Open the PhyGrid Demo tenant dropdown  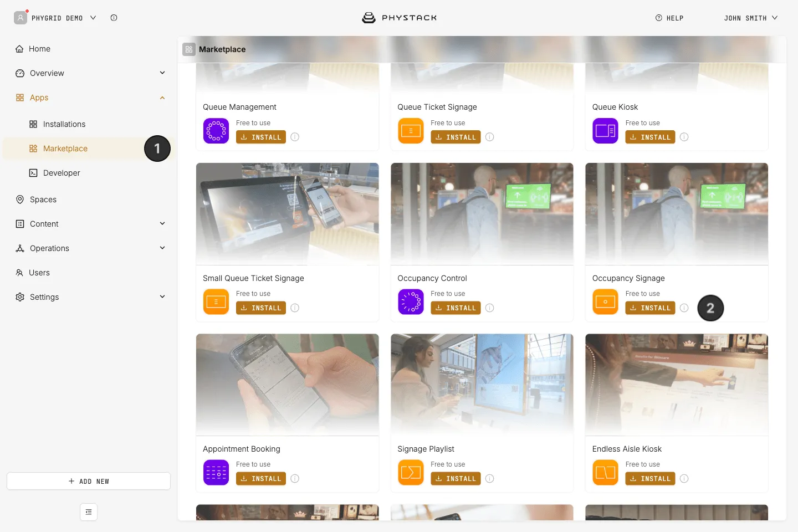[x=55, y=18]
